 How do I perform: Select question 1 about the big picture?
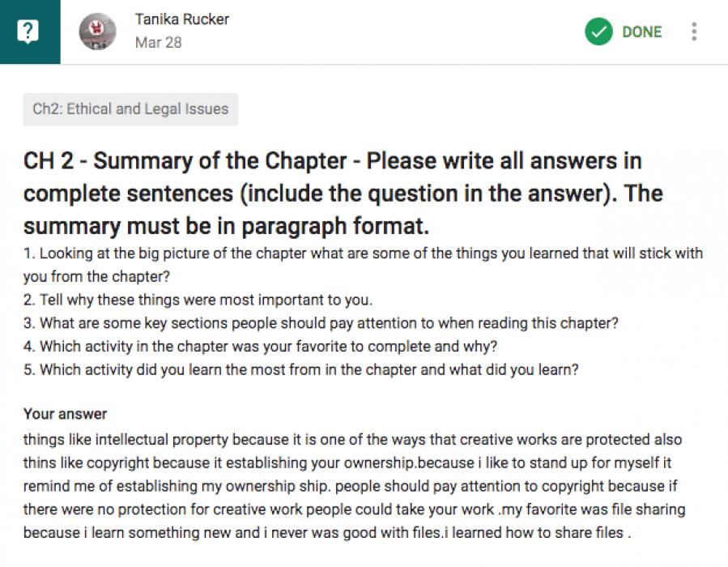[363, 254]
